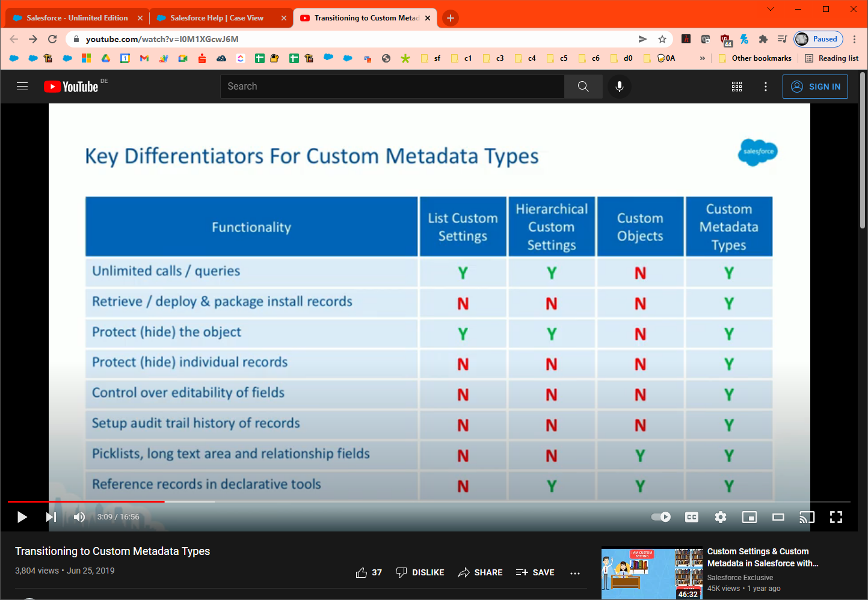Mute the video volume
The height and width of the screenshot is (600, 868).
click(79, 517)
